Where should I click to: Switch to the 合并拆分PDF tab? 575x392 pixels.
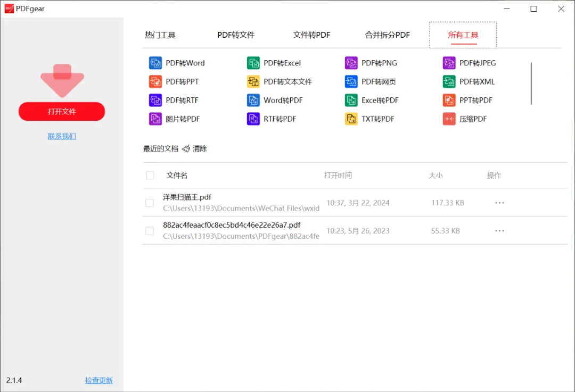pyautogui.click(x=387, y=35)
